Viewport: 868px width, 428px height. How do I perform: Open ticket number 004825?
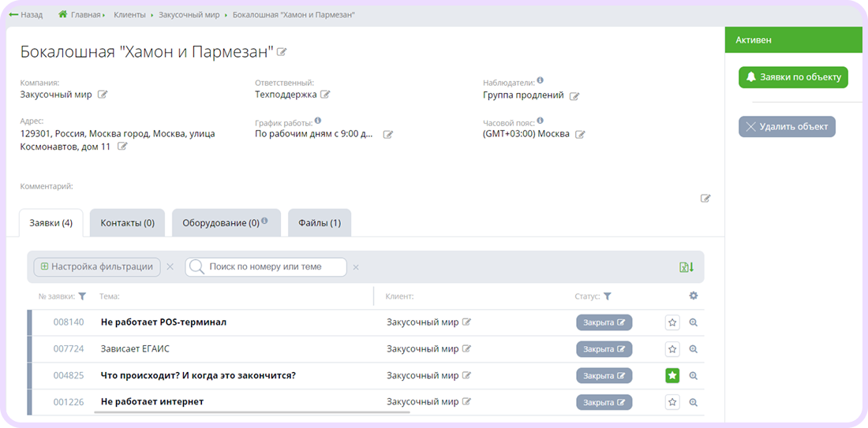[x=69, y=375]
